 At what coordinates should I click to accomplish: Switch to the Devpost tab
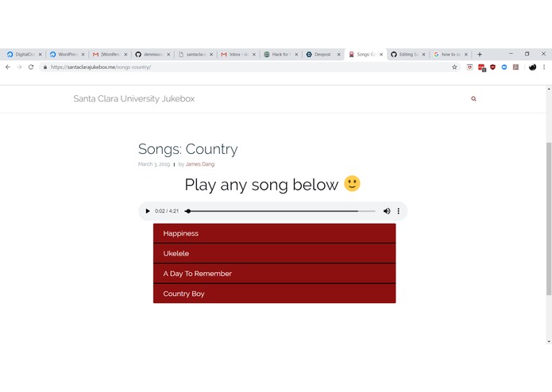tap(322, 54)
